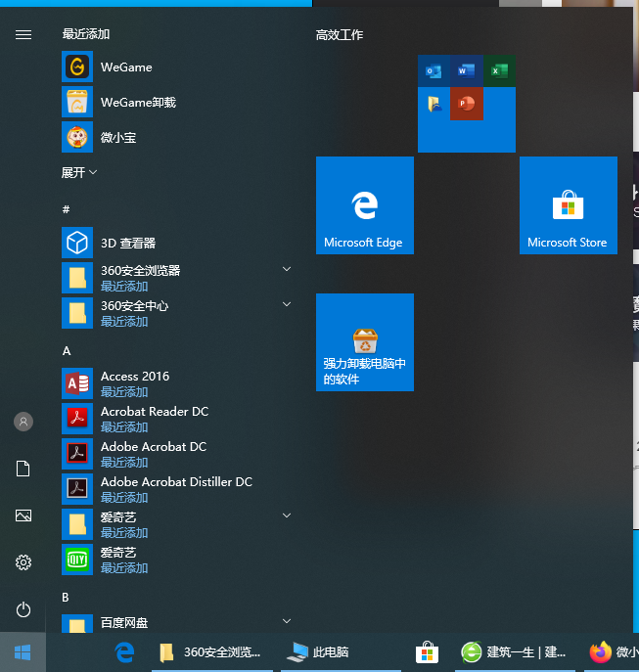Screen dimensions: 639x672
Task: Click the # letter index header
Action: 66,209
